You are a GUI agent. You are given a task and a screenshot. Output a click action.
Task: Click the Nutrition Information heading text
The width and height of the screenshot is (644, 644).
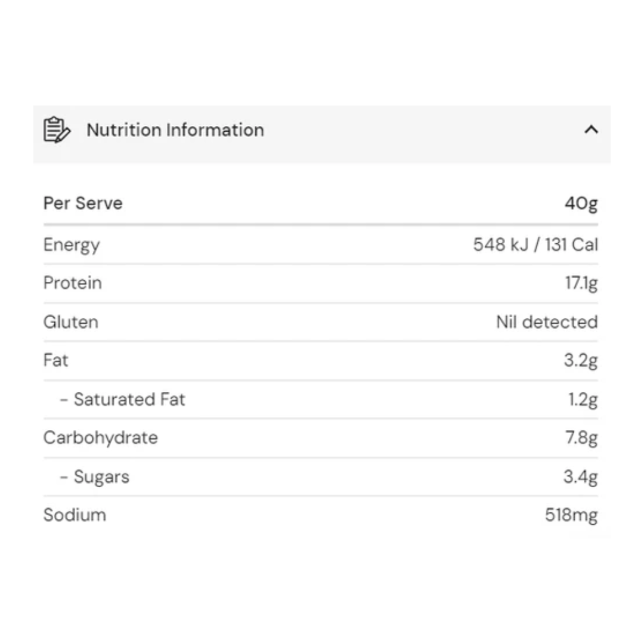click(175, 130)
